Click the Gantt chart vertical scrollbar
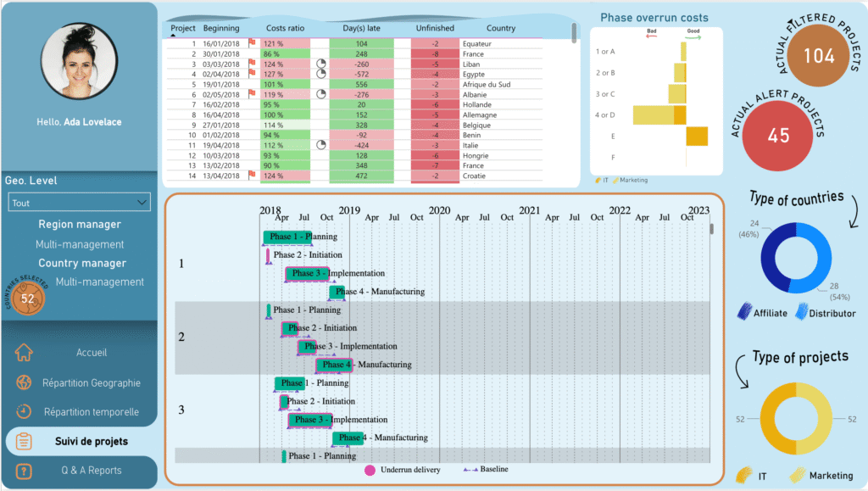The image size is (868, 491). 711,229
